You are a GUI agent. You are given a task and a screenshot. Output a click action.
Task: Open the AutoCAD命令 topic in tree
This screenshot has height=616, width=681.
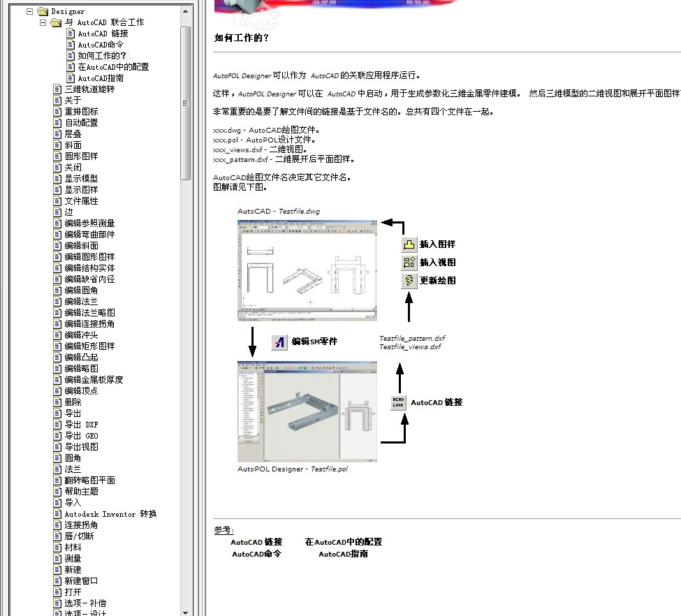(x=101, y=45)
